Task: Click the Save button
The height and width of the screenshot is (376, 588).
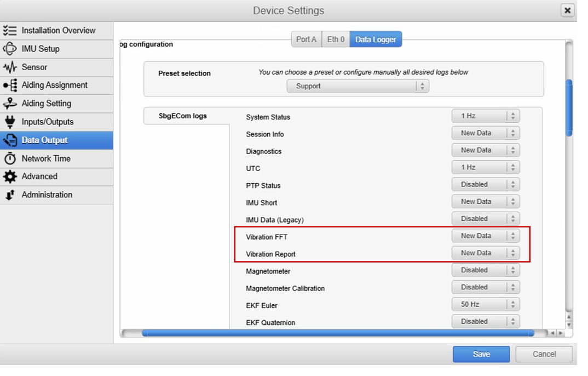Action: (481, 354)
